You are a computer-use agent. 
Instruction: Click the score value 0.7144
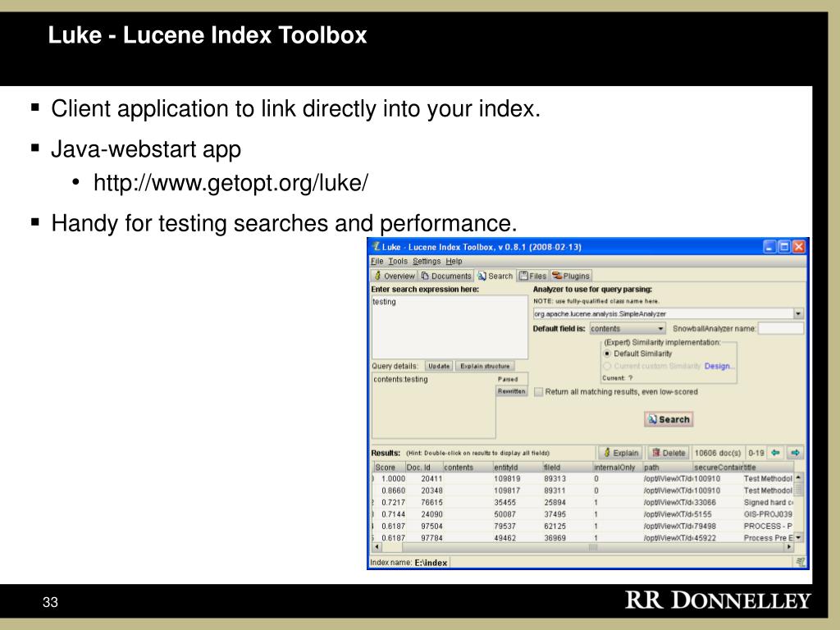[393, 514]
